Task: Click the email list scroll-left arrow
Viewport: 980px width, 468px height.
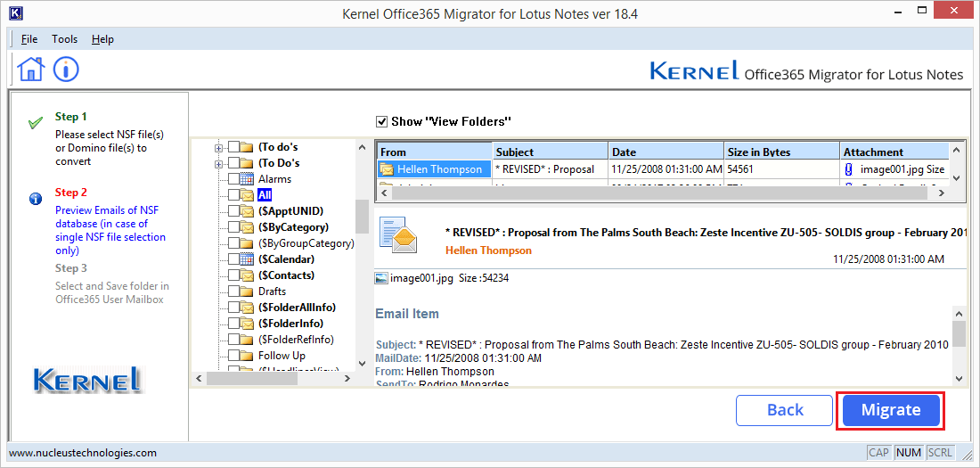Action: pyautogui.click(x=382, y=193)
